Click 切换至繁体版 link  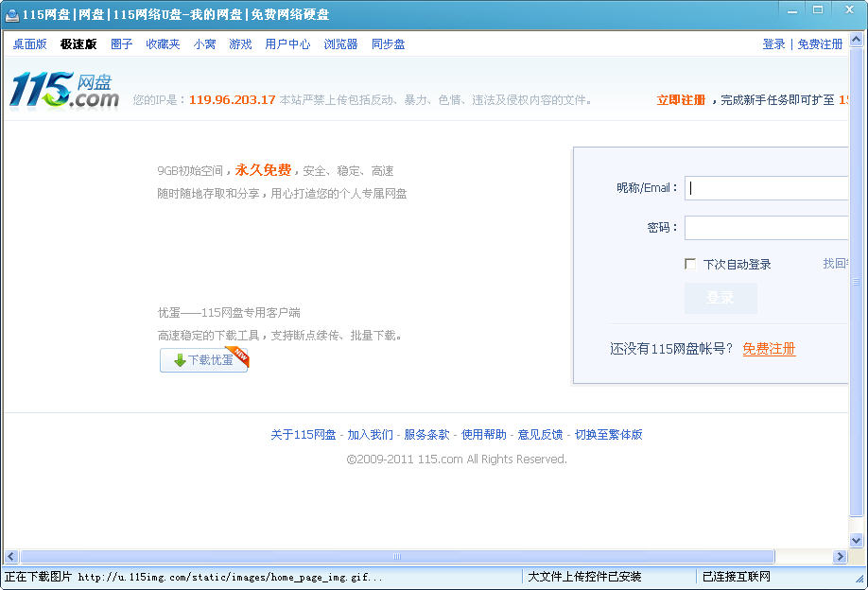coord(608,435)
